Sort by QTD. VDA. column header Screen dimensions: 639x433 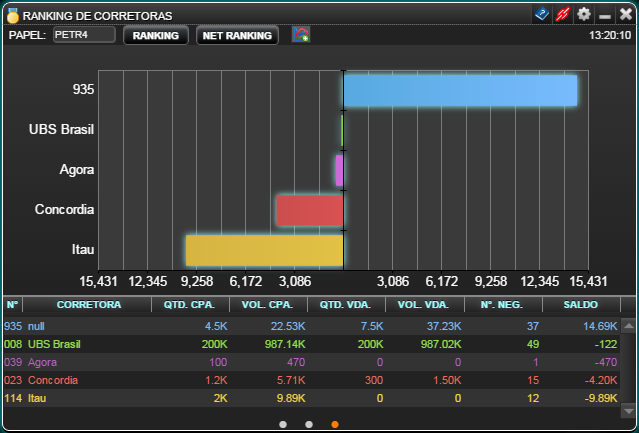pyautogui.click(x=345, y=305)
